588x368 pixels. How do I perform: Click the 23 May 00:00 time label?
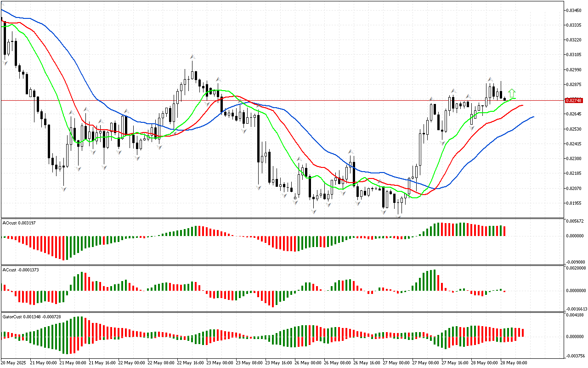click(219, 363)
